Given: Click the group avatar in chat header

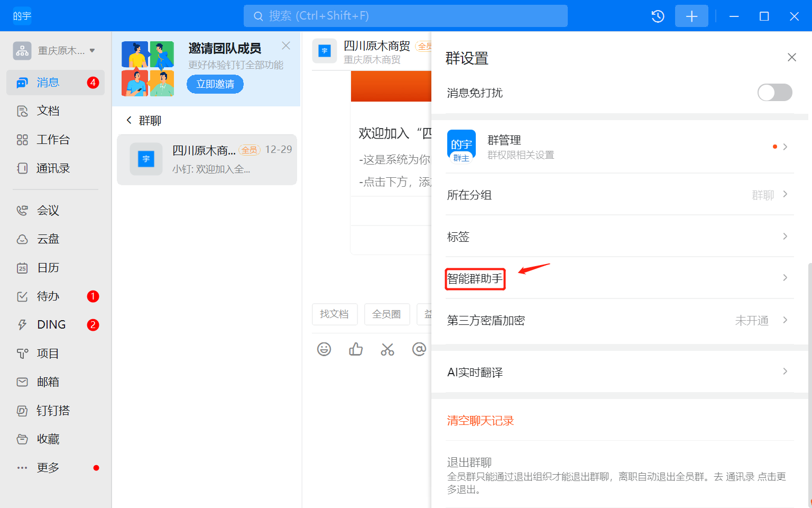Looking at the screenshot, I should [x=325, y=51].
